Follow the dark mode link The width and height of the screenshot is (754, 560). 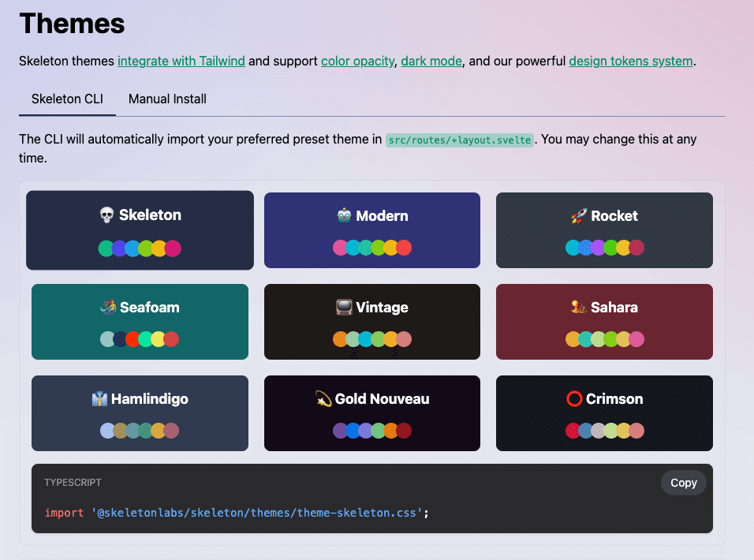click(x=431, y=61)
